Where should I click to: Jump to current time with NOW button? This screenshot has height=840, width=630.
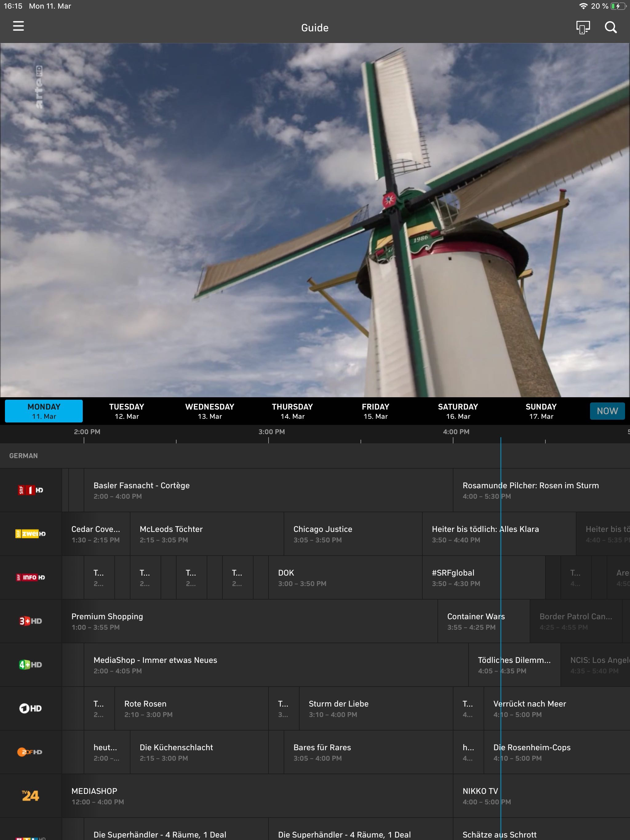tap(607, 411)
